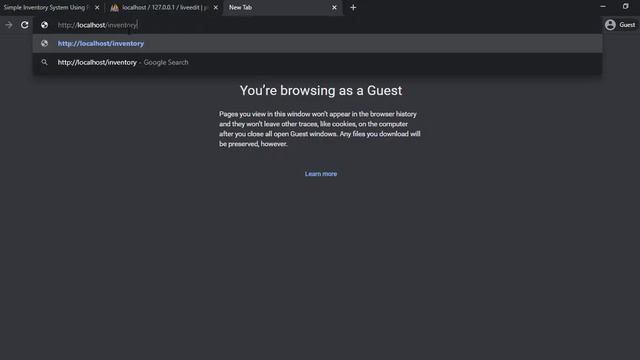Switch to localhost phpMyAdmin tab
The height and width of the screenshot is (360, 640).
(x=165, y=7)
